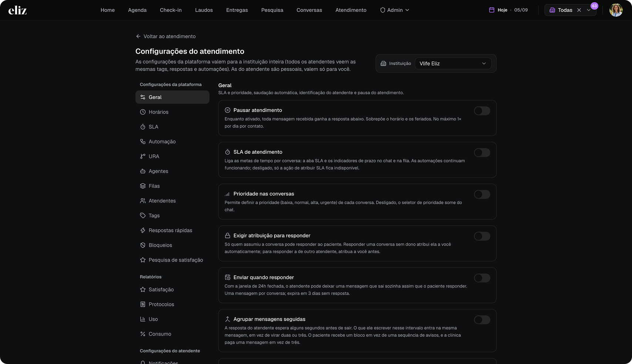Click the Satisfação star icon under Relatórios
Viewport: 632px width, 364px height.
tap(143, 290)
